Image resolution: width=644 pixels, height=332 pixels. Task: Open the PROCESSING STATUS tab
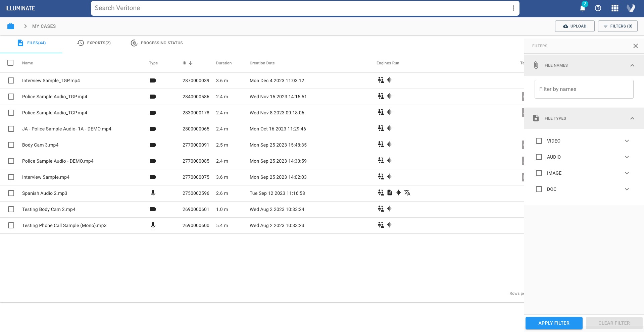(x=161, y=43)
